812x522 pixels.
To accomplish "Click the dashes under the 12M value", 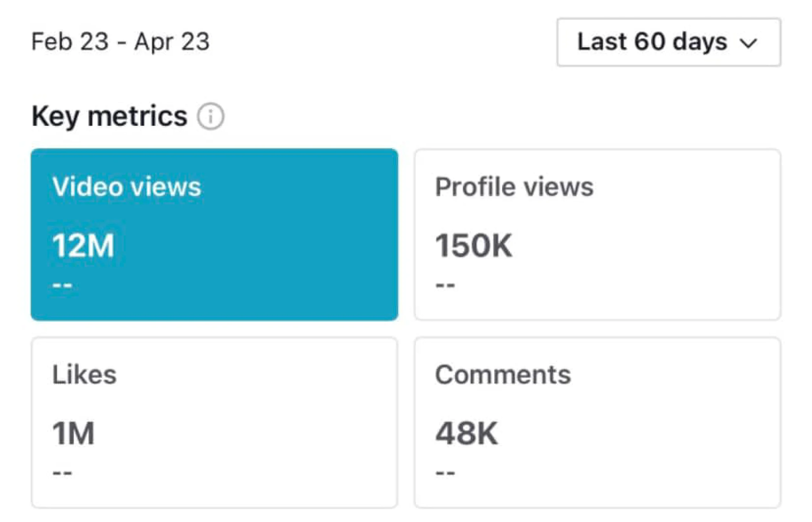I will (x=62, y=285).
